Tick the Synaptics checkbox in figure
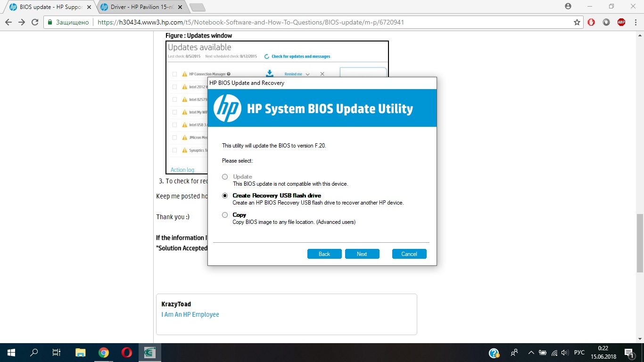Image resolution: width=644 pixels, height=362 pixels. click(174, 150)
